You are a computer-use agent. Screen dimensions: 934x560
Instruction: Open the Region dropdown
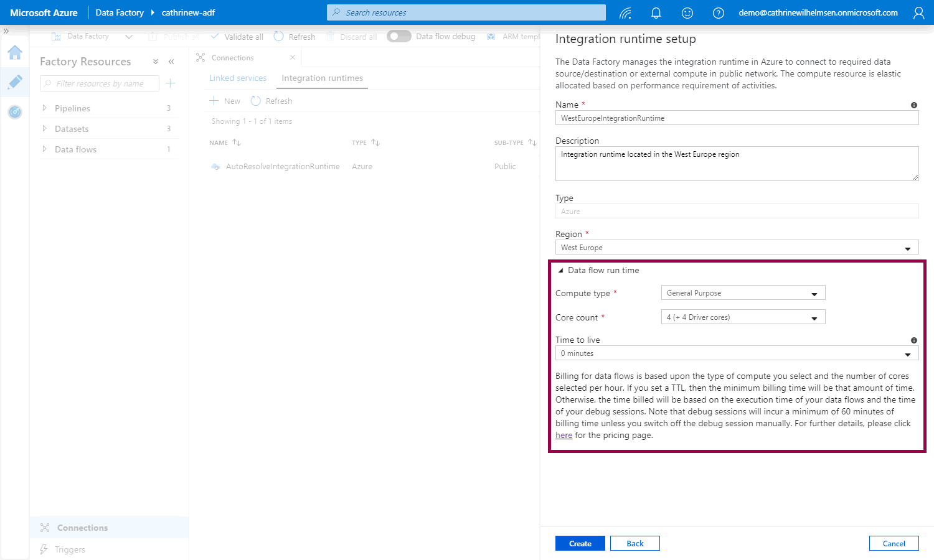pos(737,248)
